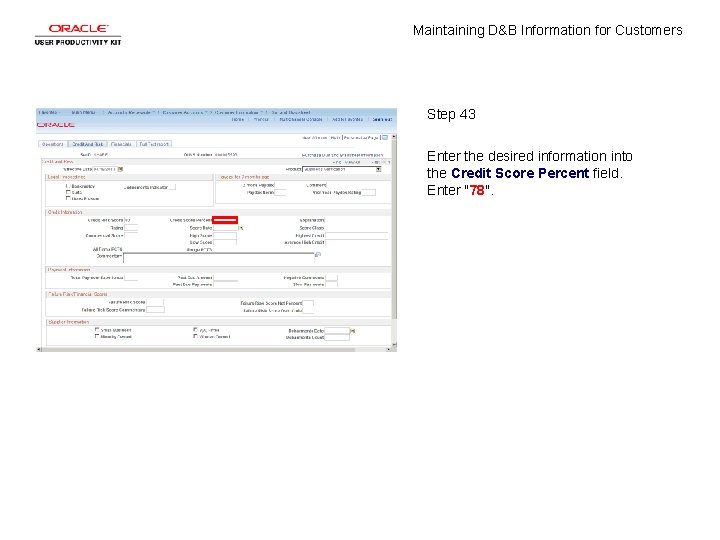Viewport: 720px width, 540px height.
Task: Click the Effective Date input field
Action: point(105,169)
